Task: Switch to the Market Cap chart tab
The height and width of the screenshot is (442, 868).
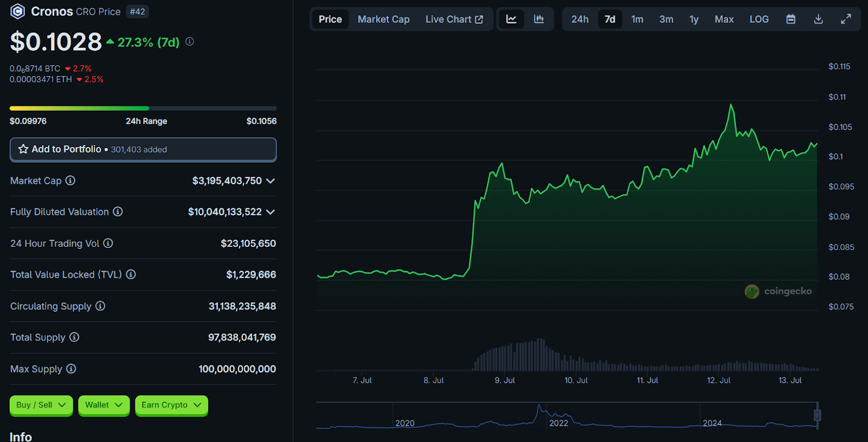Action: click(x=384, y=19)
